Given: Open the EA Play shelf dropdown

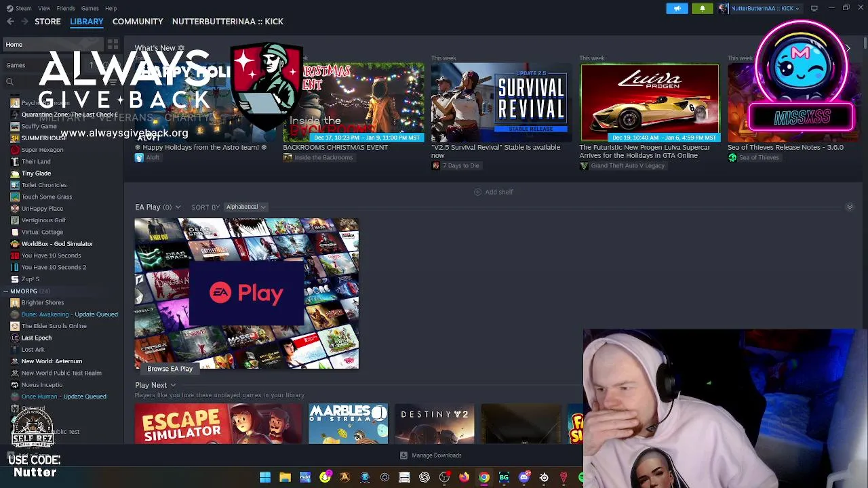Looking at the screenshot, I should [178, 207].
